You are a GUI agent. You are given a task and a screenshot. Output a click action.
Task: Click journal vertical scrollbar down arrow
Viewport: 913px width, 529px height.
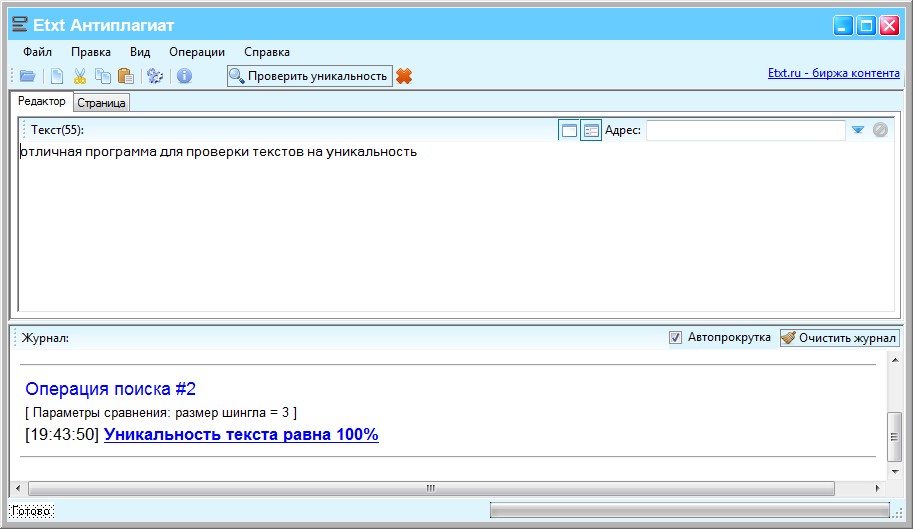pos(894,471)
